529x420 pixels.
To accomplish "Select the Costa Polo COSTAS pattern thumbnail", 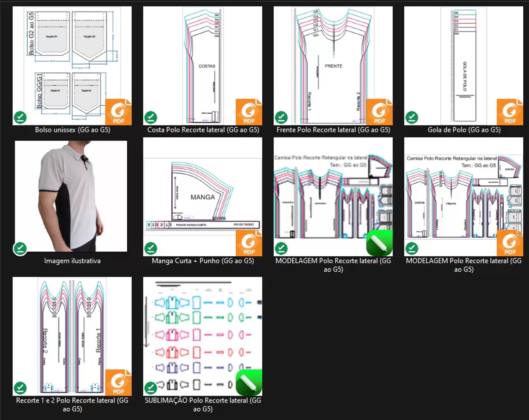I will pyautogui.click(x=202, y=65).
